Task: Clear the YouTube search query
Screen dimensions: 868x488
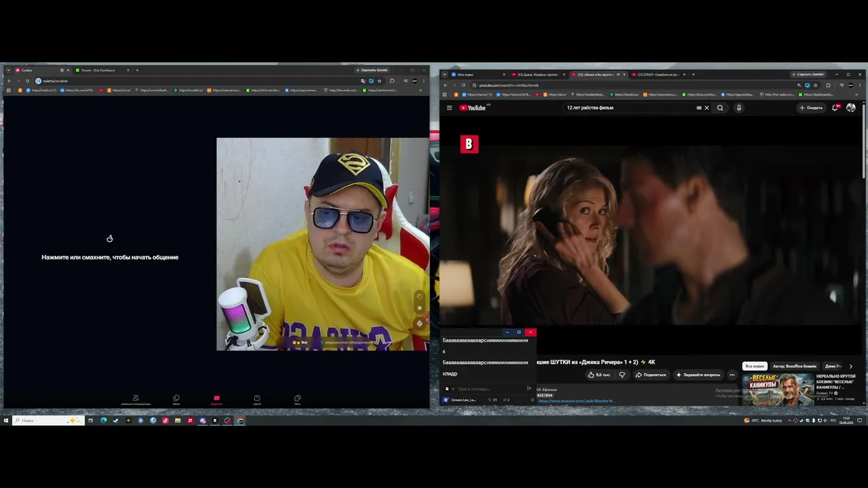Action: 707,108
